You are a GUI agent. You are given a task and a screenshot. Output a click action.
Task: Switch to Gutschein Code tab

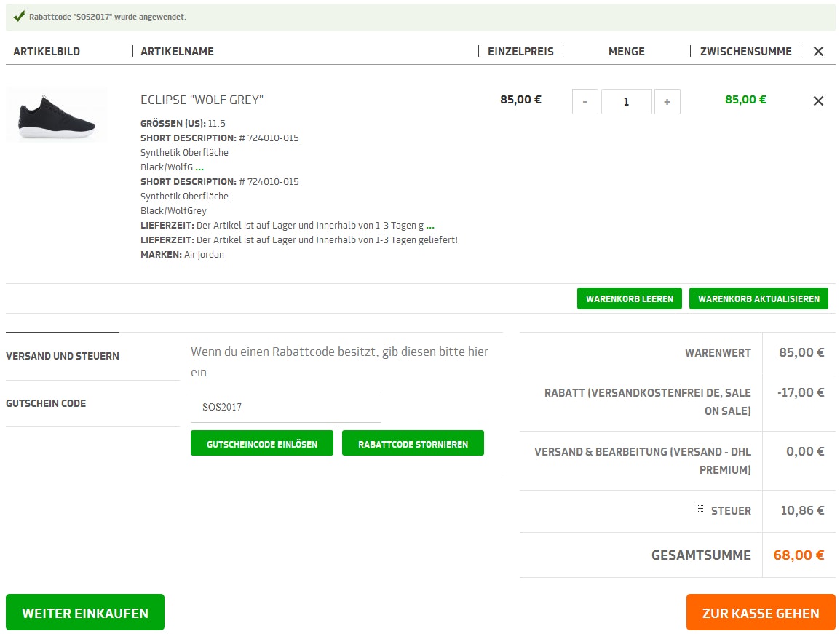[x=46, y=403]
